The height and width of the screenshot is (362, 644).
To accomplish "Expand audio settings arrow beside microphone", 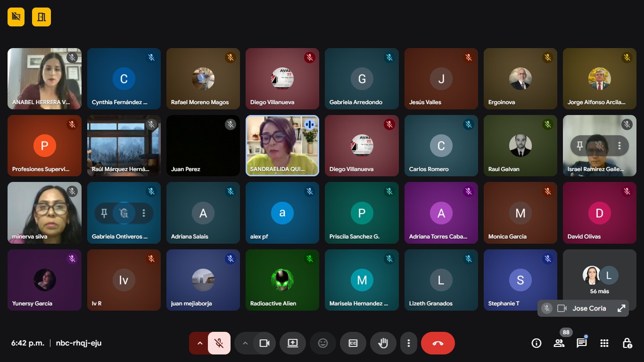I will (x=200, y=343).
